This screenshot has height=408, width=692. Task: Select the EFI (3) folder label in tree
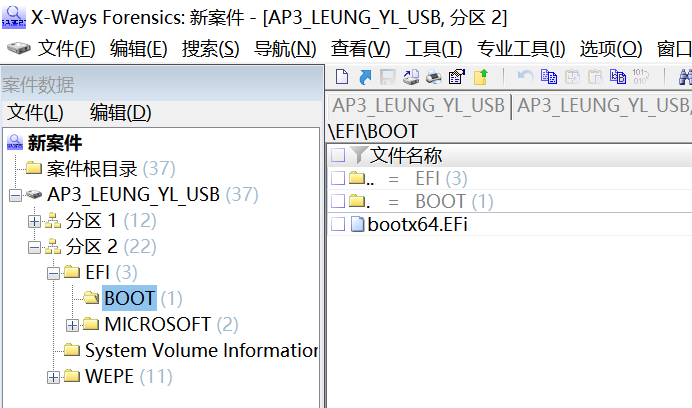(111, 272)
